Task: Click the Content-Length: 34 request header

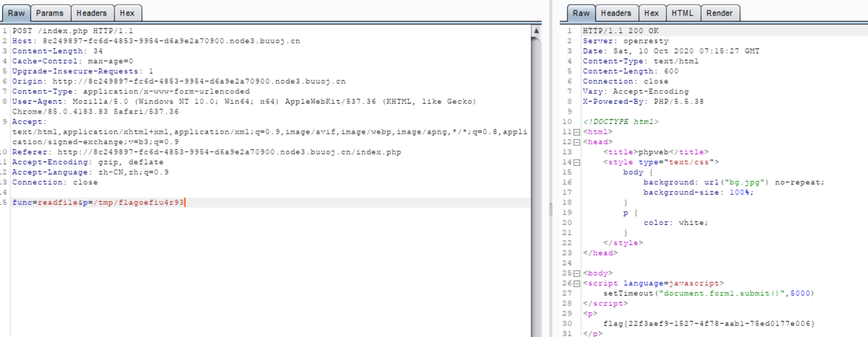Action: point(57,51)
